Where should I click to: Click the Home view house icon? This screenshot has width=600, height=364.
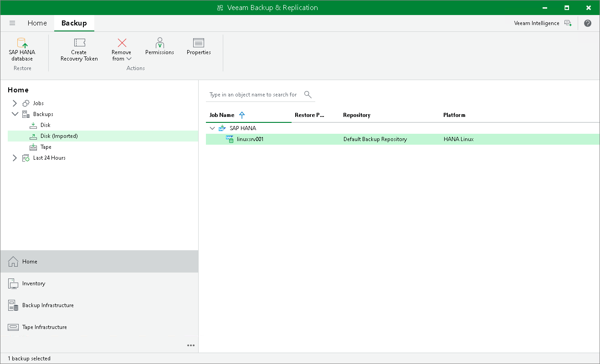coord(13,262)
